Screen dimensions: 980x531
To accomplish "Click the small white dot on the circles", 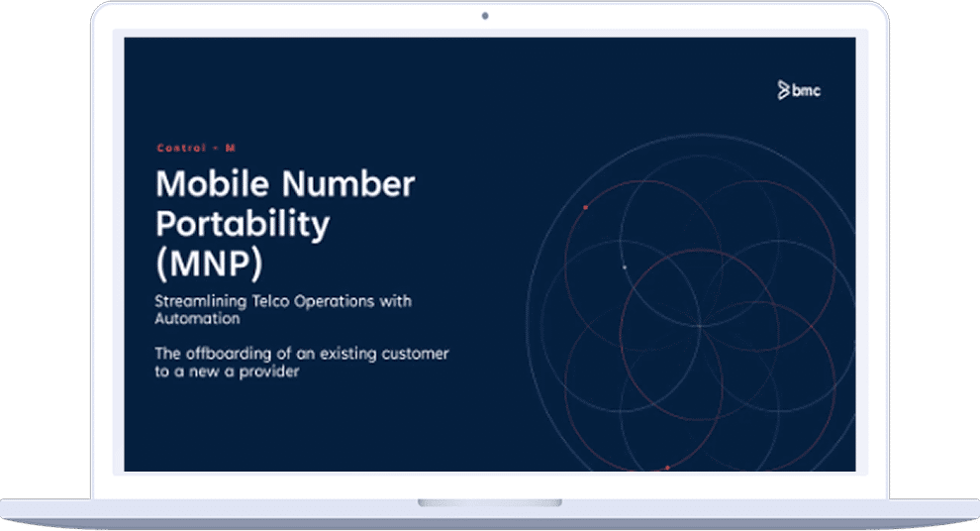I will pyautogui.click(x=624, y=267).
